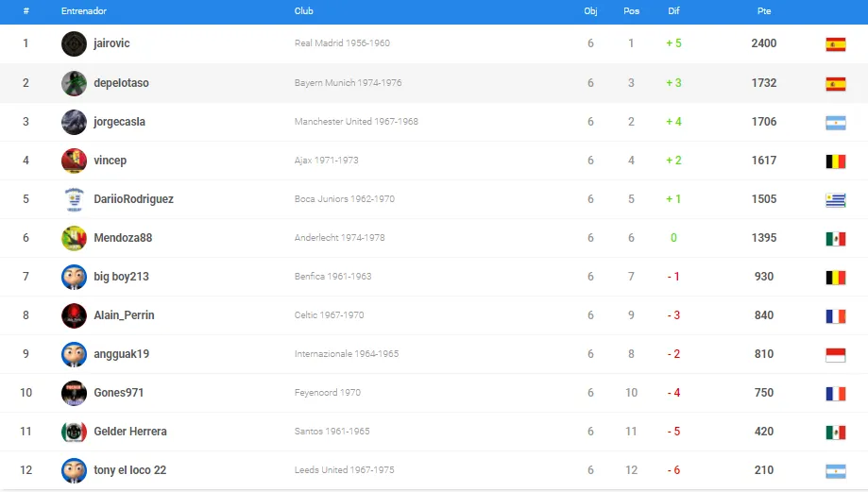The width and height of the screenshot is (868, 492).
Task: Click the Dif column header
Action: click(x=673, y=11)
